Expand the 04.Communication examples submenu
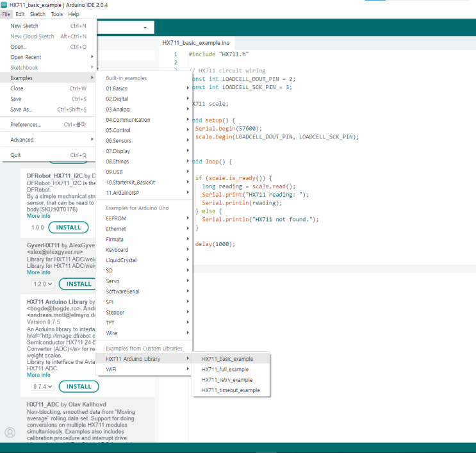 click(144, 120)
